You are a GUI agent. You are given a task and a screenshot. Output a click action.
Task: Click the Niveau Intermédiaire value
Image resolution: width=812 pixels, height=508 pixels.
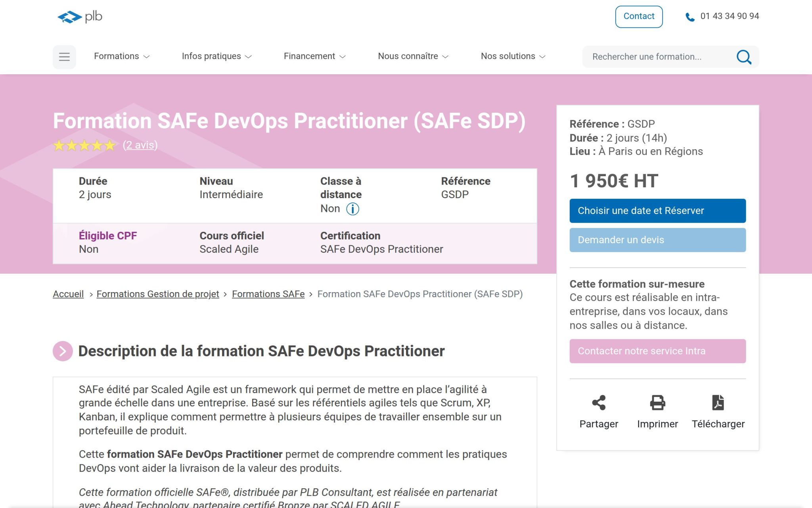[x=231, y=194]
